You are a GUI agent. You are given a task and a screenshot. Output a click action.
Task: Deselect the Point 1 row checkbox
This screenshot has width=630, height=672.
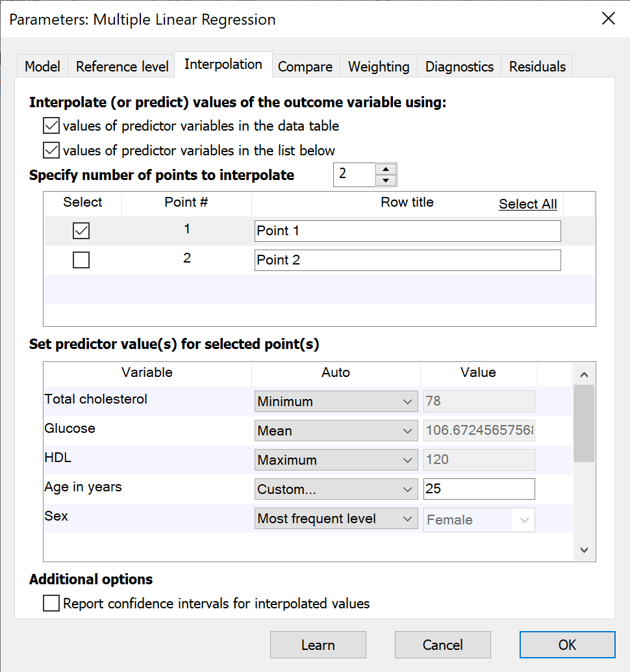coord(81,231)
